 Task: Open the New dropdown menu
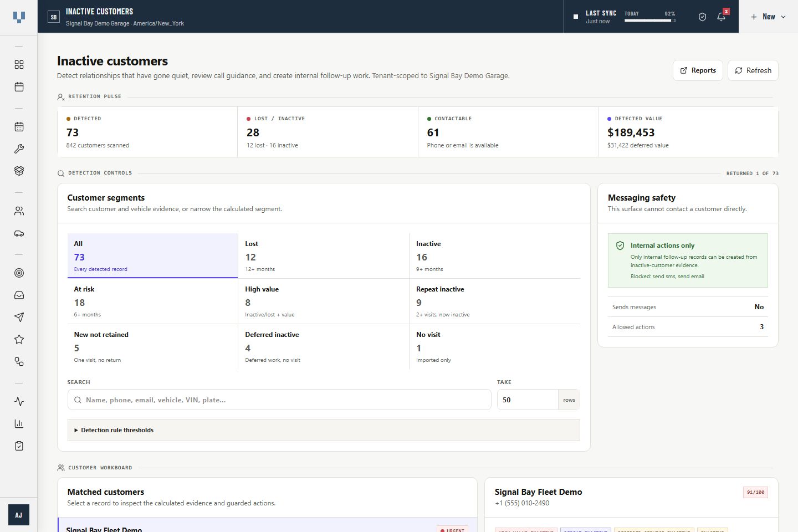(768, 17)
